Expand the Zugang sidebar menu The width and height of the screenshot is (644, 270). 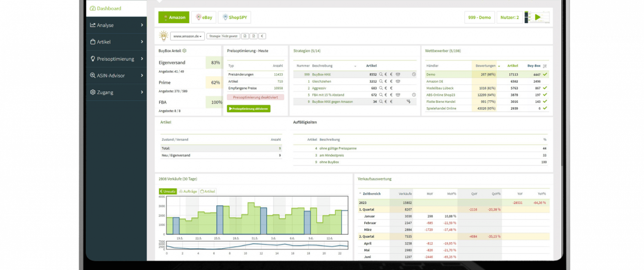[116, 92]
